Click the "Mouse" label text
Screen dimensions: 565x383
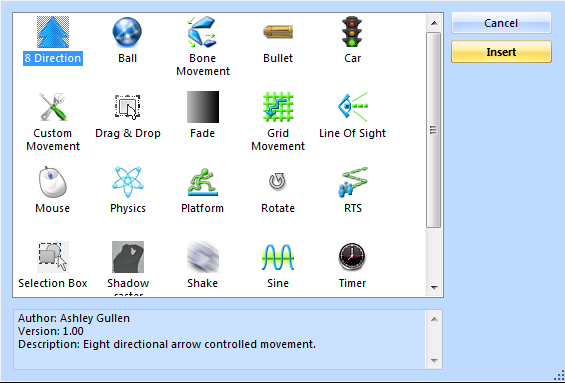click(53, 208)
